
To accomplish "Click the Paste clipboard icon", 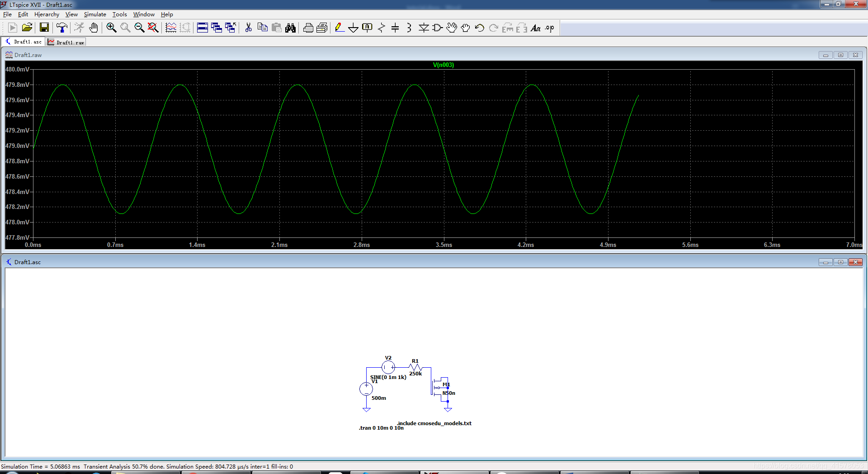I will [276, 28].
